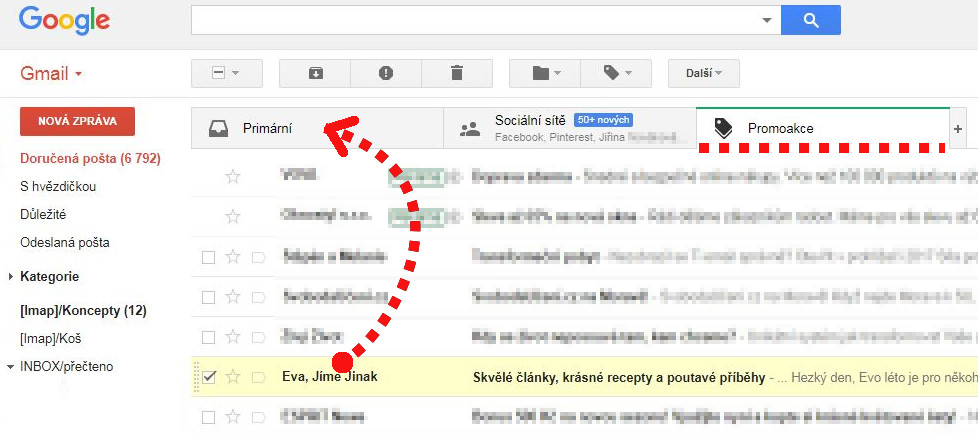The height and width of the screenshot is (435, 978).
Task: Click the blue search magnifier button
Action: pos(810,21)
